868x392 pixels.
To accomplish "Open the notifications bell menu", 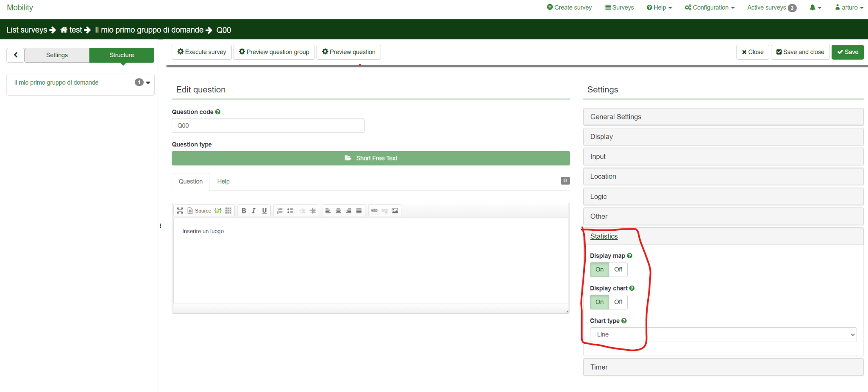I will 815,8.
